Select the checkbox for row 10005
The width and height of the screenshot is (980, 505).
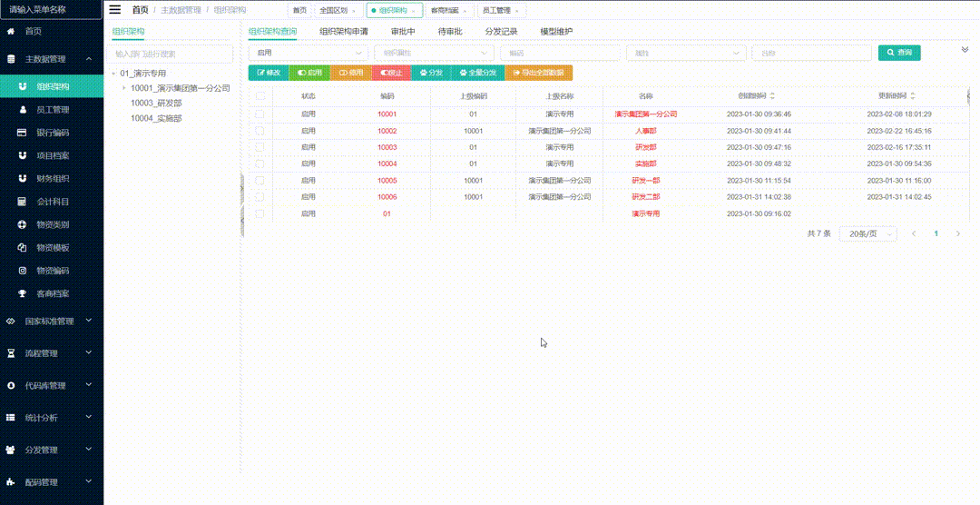pyautogui.click(x=260, y=181)
